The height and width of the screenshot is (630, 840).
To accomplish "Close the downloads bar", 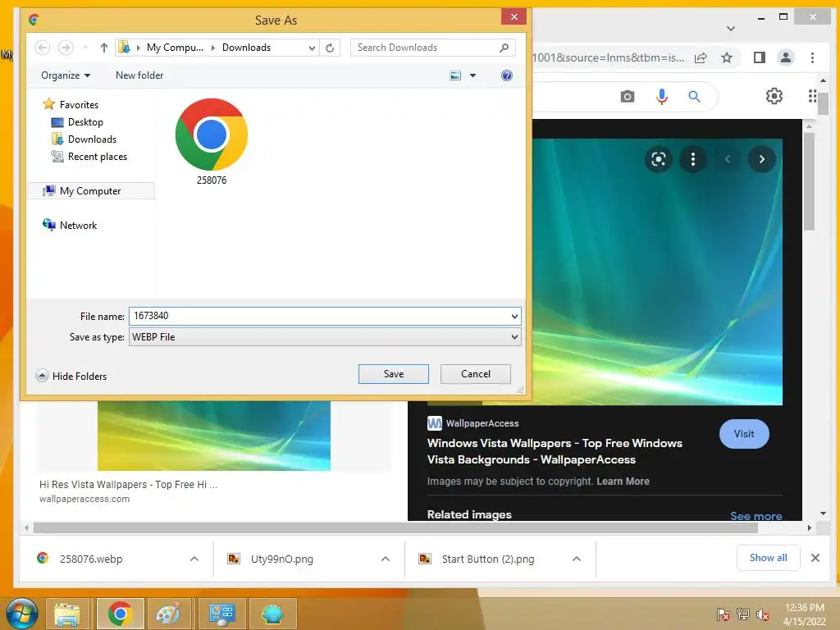I will coord(815,558).
